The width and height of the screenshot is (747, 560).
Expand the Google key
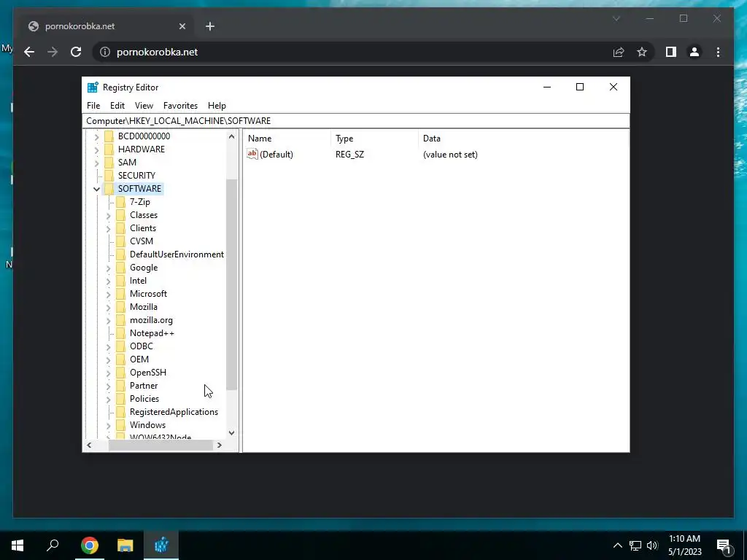(x=108, y=268)
